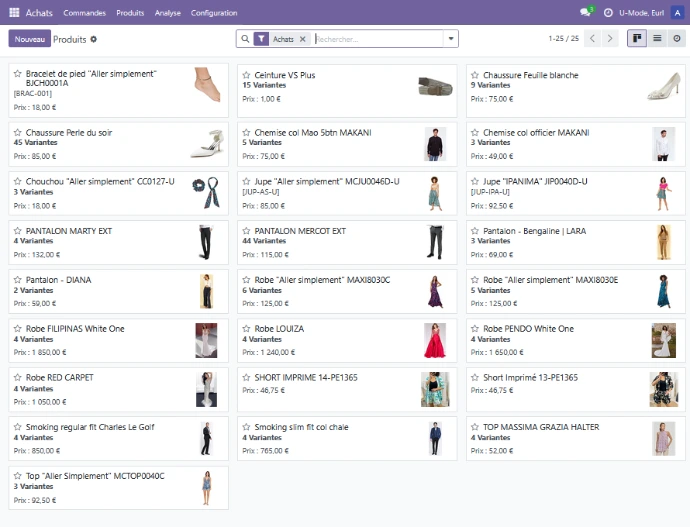
Task: Click the Pantalon - DIANA thumbnail
Action: coord(206,291)
